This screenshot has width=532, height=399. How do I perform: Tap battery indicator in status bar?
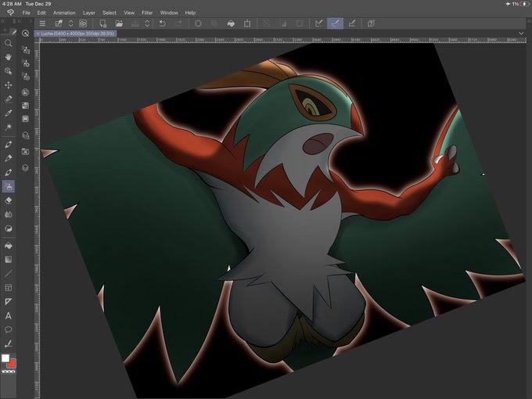[524, 4]
